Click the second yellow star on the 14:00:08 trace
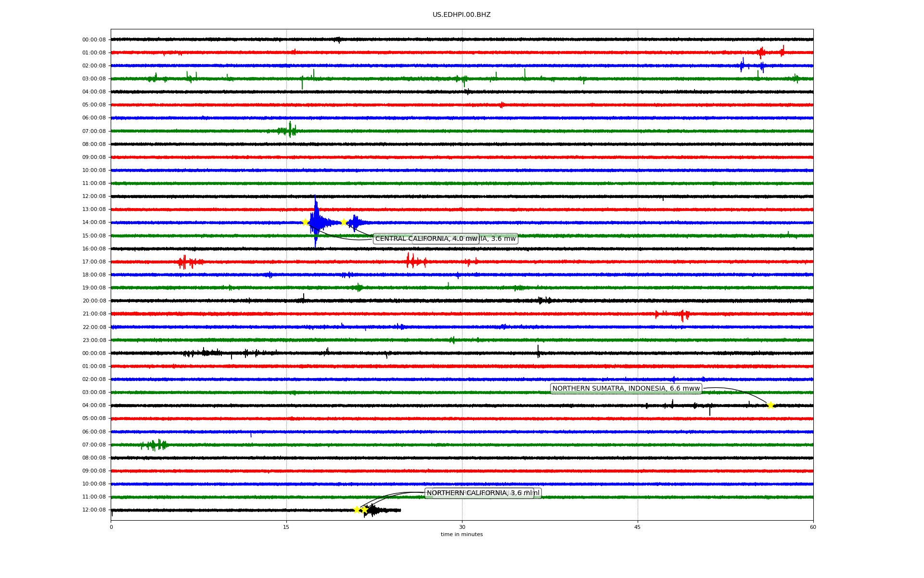This screenshot has height=578, width=924. pos(344,222)
